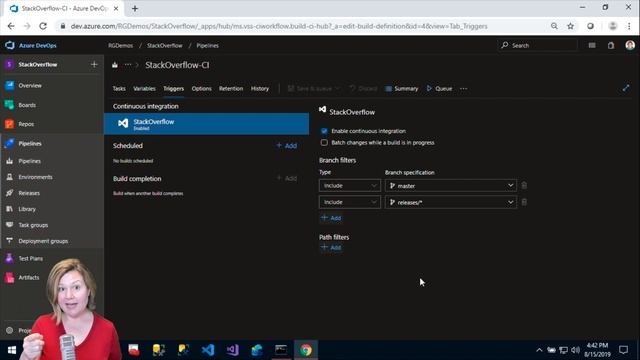Switch to the Tasks tab

pos(119,89)
